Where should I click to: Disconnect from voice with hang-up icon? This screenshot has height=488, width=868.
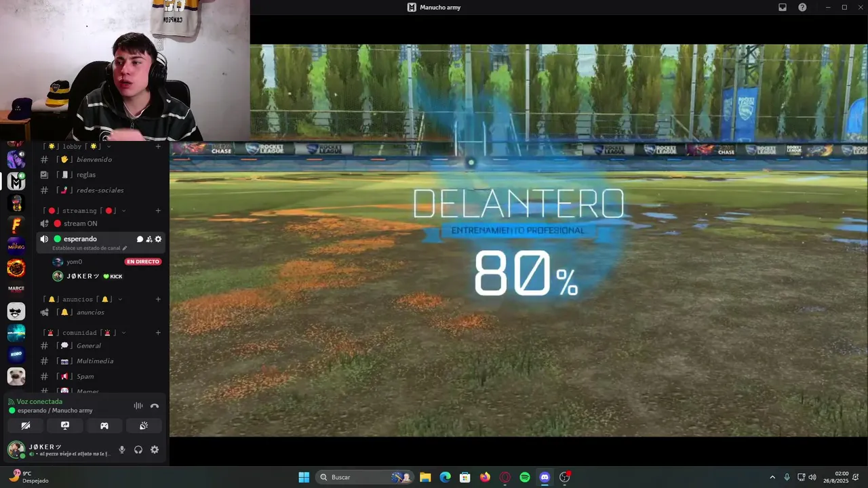pyautogui.click(x=155, y=406)
